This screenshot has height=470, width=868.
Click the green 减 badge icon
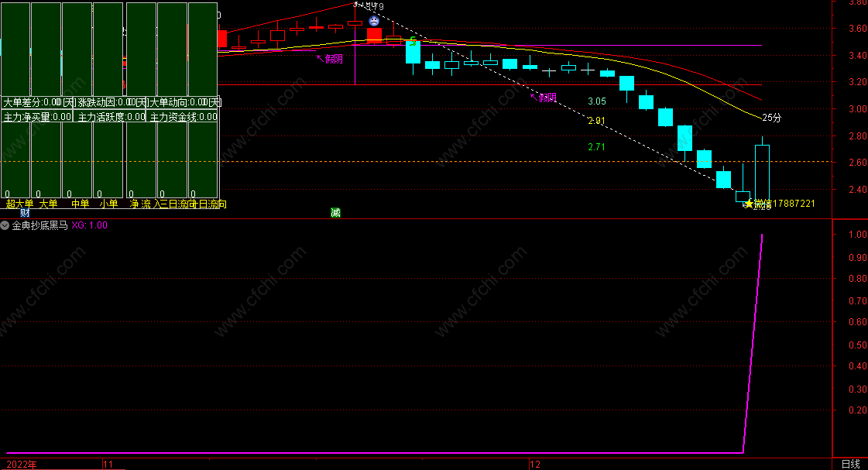pyautogui.click(x=335, y=213)
